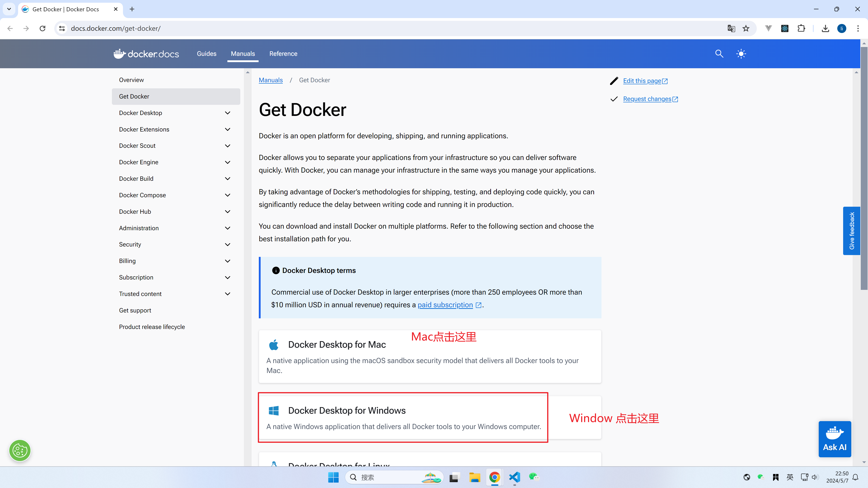Click Request changes link
Viewport: 868px width, 488px height.
coord(650,99)
